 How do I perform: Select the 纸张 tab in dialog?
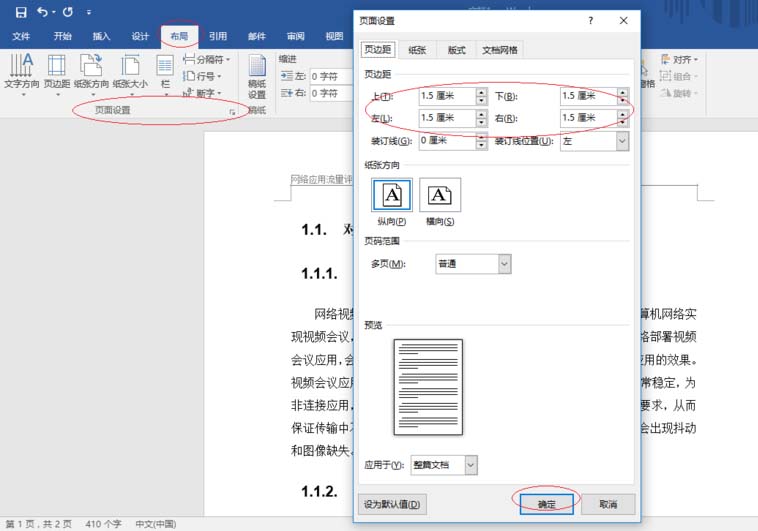417,50
